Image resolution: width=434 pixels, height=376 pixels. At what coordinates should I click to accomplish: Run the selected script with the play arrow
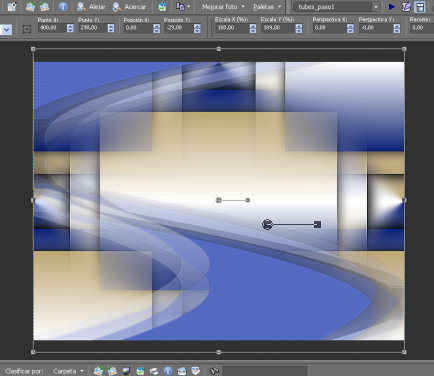(392, 7)
